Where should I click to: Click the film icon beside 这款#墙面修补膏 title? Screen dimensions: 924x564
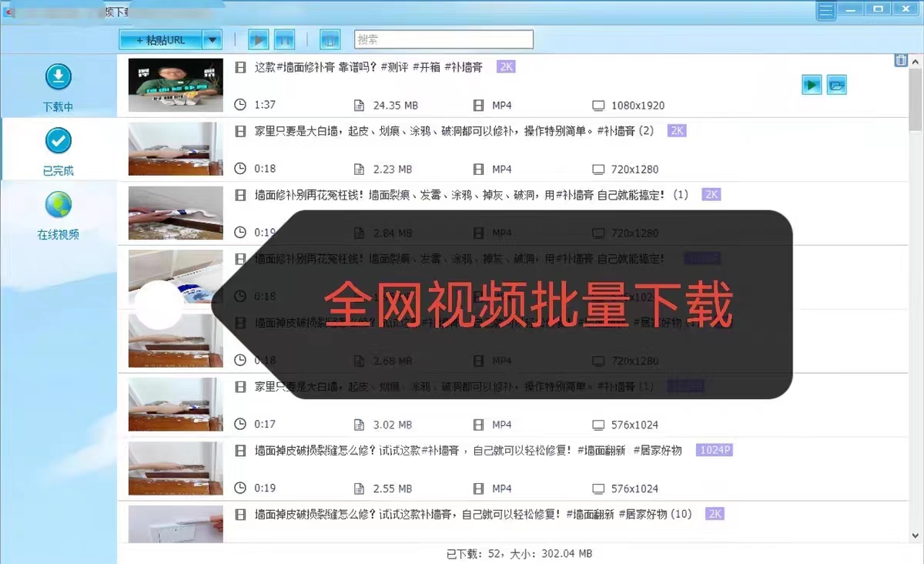coord(240,67)
